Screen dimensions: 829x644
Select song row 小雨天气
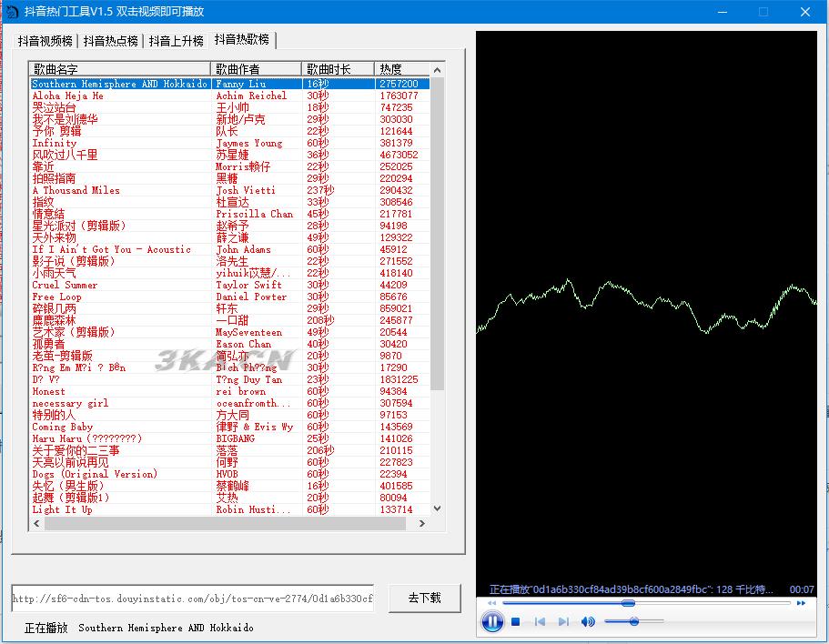tap(229, 273)
